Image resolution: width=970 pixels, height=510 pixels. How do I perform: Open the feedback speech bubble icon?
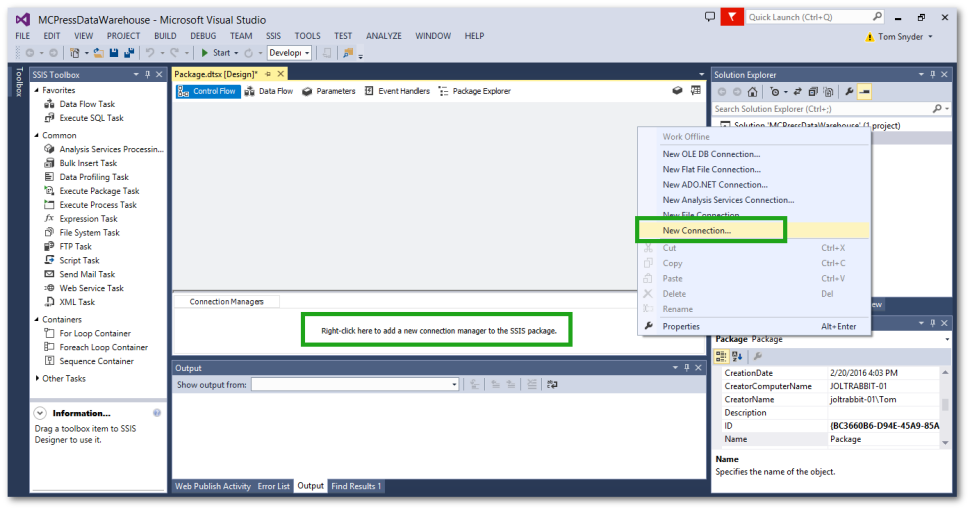710,17
